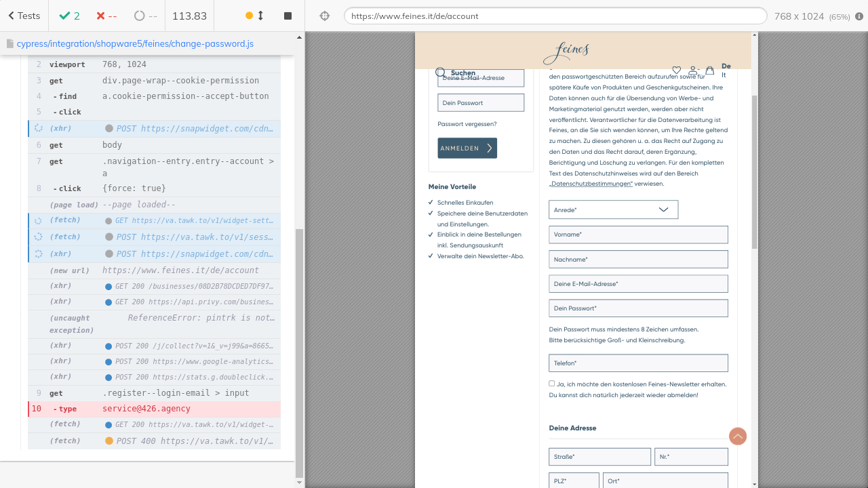Screen dimensions: 868x488
Task: Click the Feines logo
Action: click(x=566, y=52)
